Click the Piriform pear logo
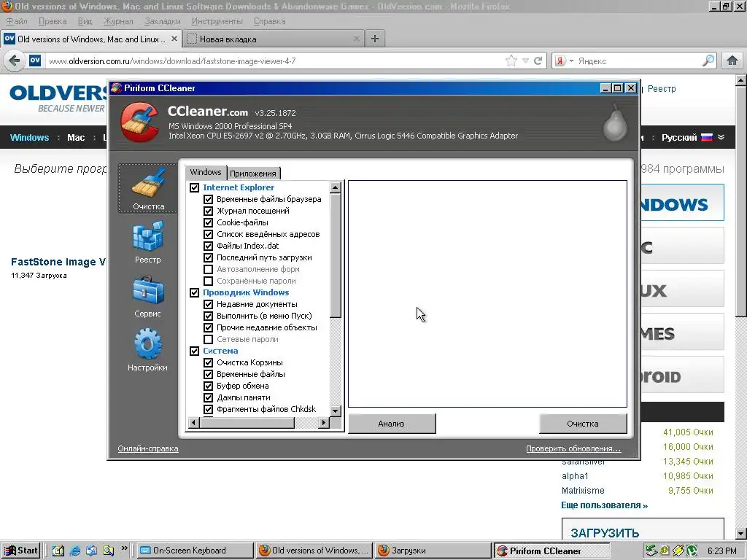 point(615,122)
